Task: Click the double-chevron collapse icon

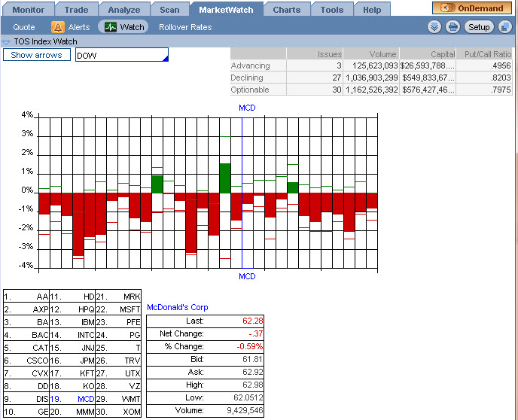Action: [434, 27]
